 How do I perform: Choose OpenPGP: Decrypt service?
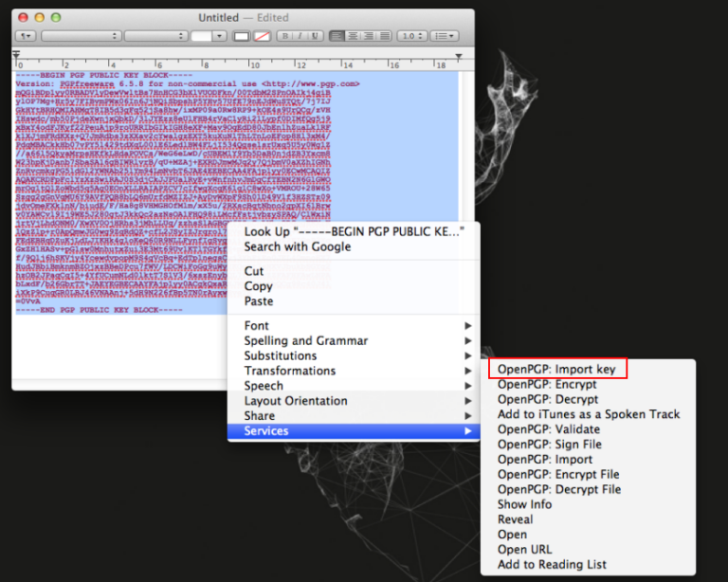pyautogui.click(x=588, y=399)
